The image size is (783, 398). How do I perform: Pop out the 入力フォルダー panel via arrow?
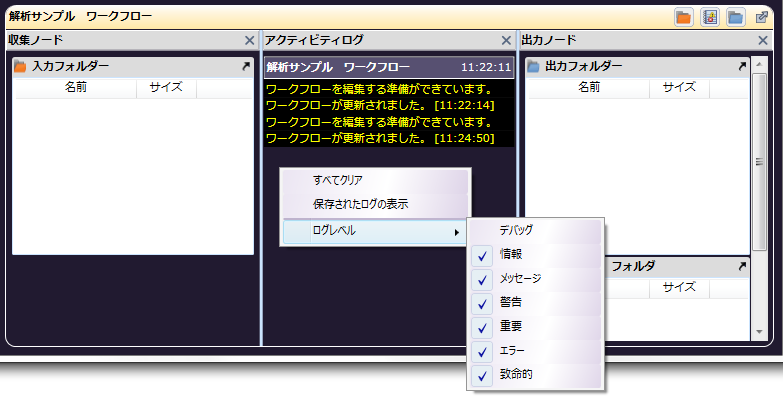point(246,66)
